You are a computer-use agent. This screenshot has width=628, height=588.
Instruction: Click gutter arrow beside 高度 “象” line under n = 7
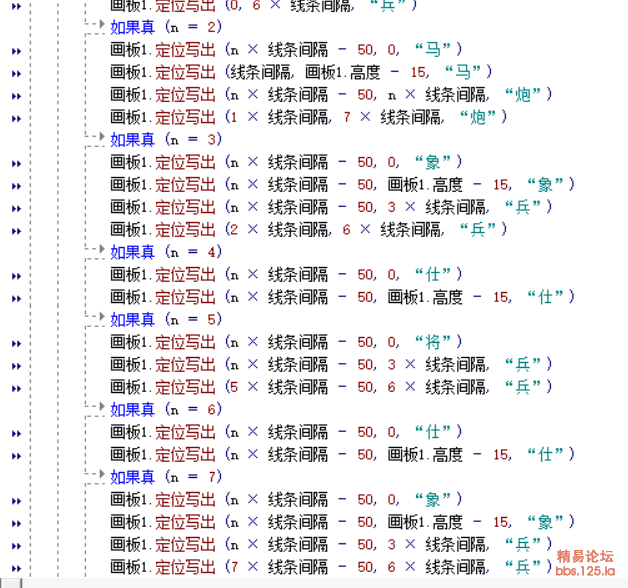[x=16, y=524]
